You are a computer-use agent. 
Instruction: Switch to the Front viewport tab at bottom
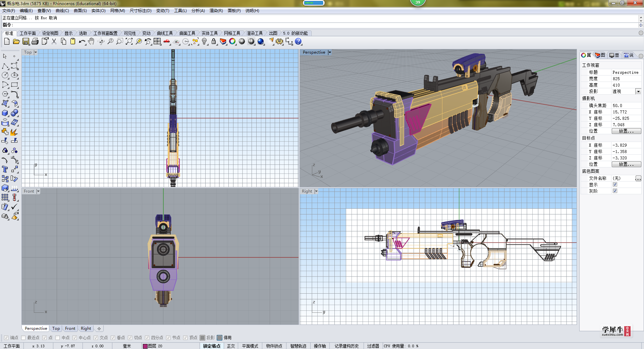(x=70, y=329)
